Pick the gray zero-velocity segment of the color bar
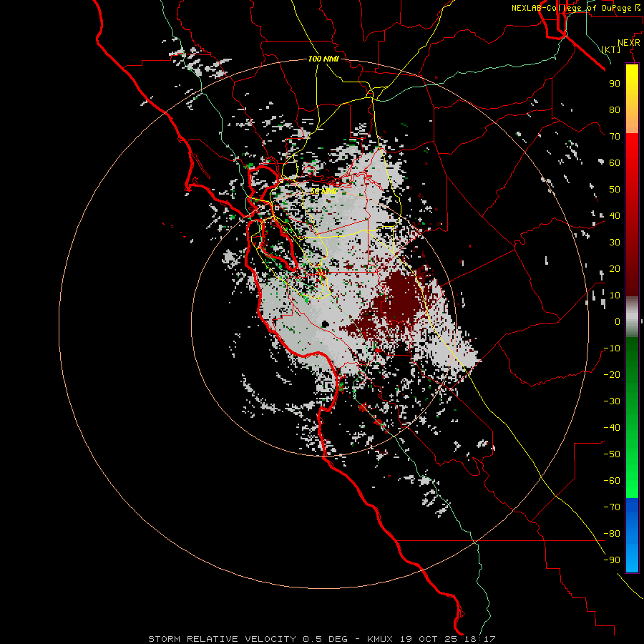The image size is (644, 644). 632,317
